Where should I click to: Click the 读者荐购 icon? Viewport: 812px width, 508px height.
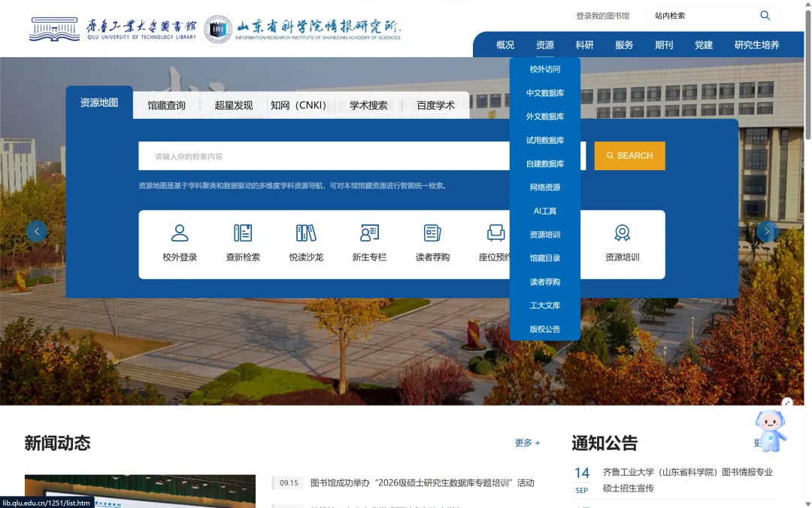[x=432, y=233]
